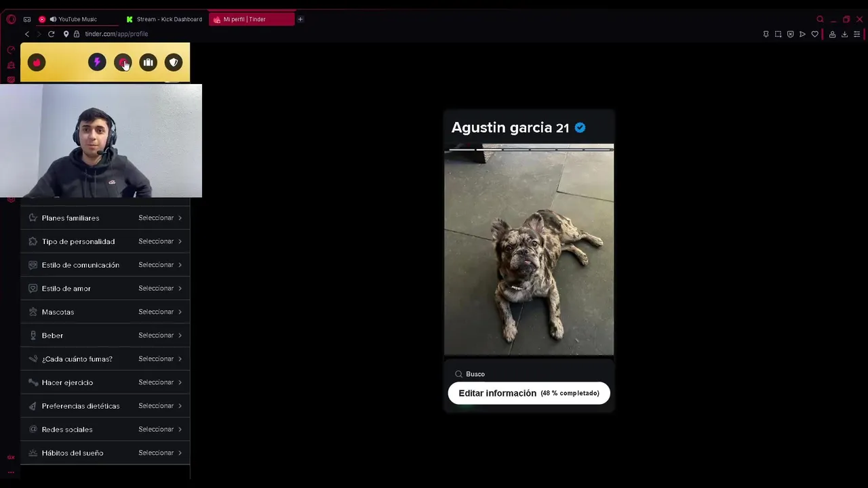The width and height of the screenshot is (868, 488).
Task: Go forward to the next page
Action: pyautogui.click(x=39, y=34)
